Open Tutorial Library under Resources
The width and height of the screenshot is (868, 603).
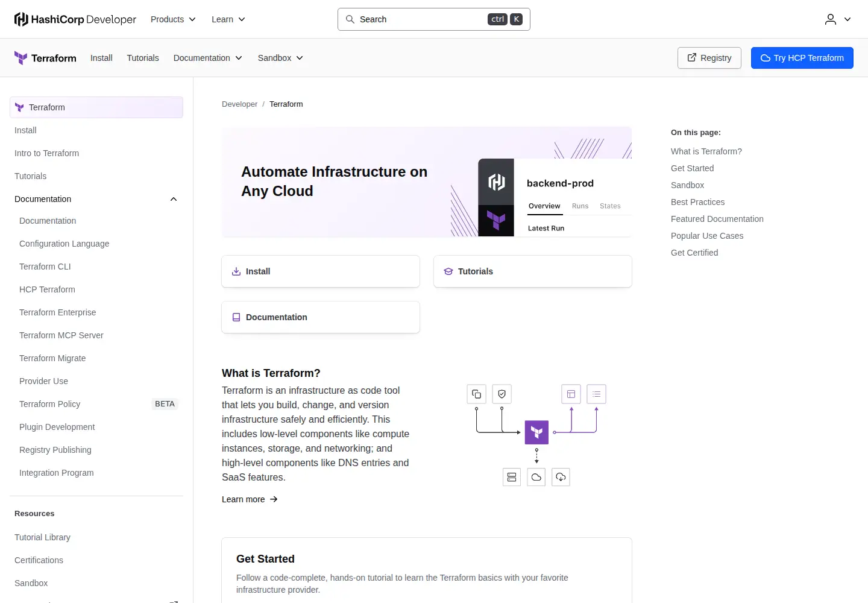[42, 537]
